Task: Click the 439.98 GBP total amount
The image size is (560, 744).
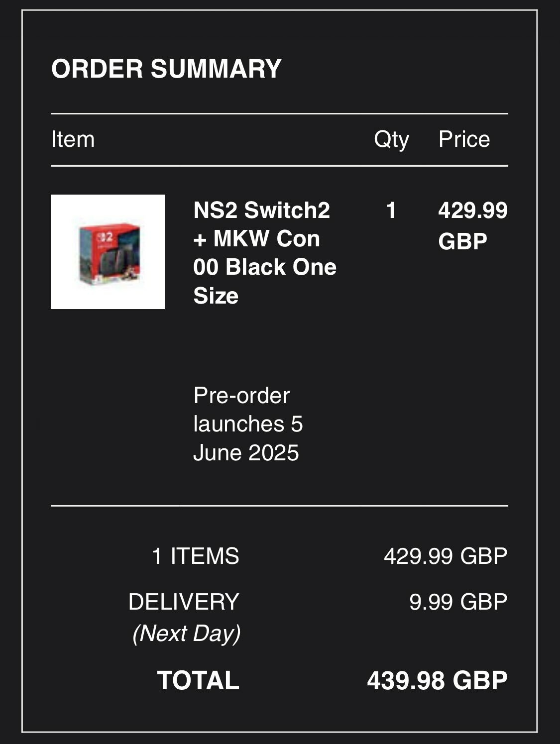Action: [437, 680]
